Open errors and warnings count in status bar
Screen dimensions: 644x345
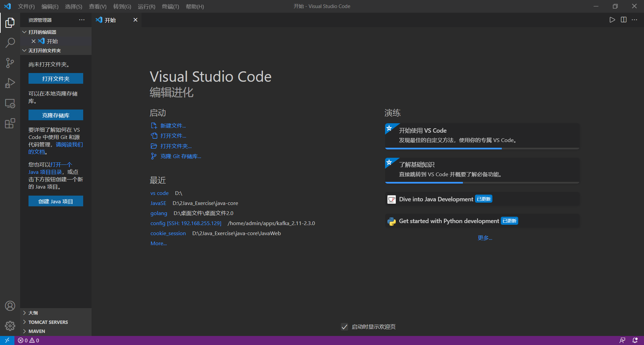(x=29, y=340)
